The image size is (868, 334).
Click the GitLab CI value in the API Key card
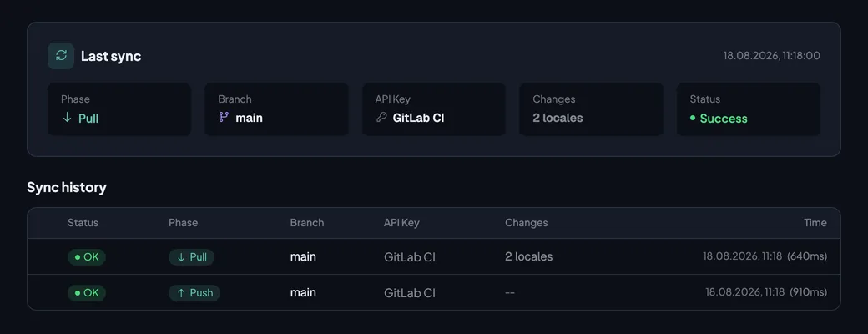click(x=418, y=118)
